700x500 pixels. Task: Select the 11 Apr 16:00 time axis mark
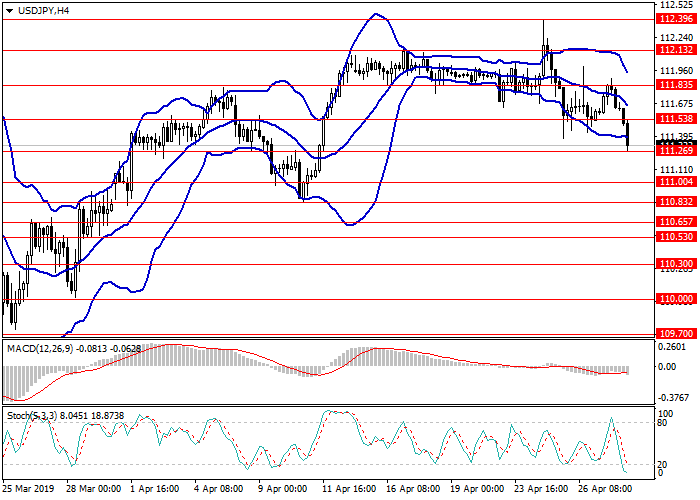(349, 490)
